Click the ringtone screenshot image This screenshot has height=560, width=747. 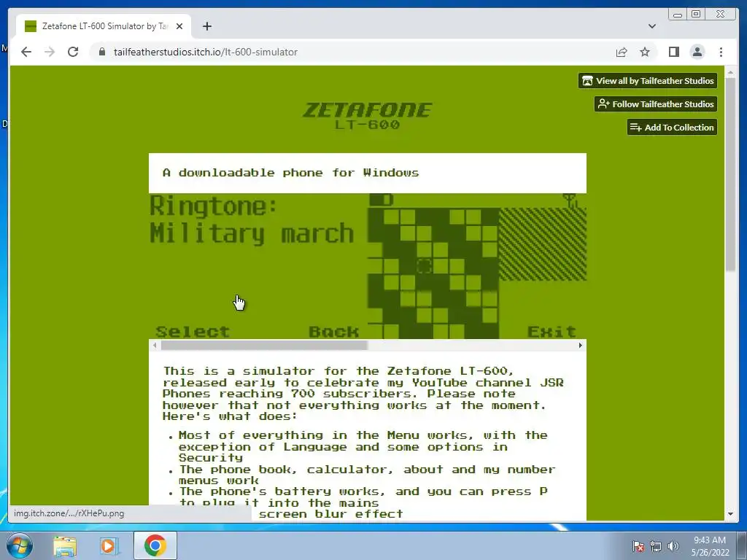point(258,265)
